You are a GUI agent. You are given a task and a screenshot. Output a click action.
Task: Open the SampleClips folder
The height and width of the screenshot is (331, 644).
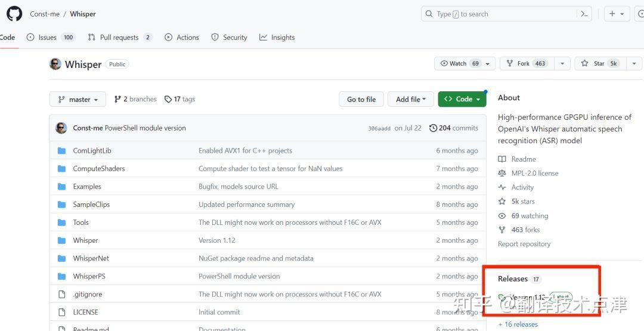coord(92,205)
